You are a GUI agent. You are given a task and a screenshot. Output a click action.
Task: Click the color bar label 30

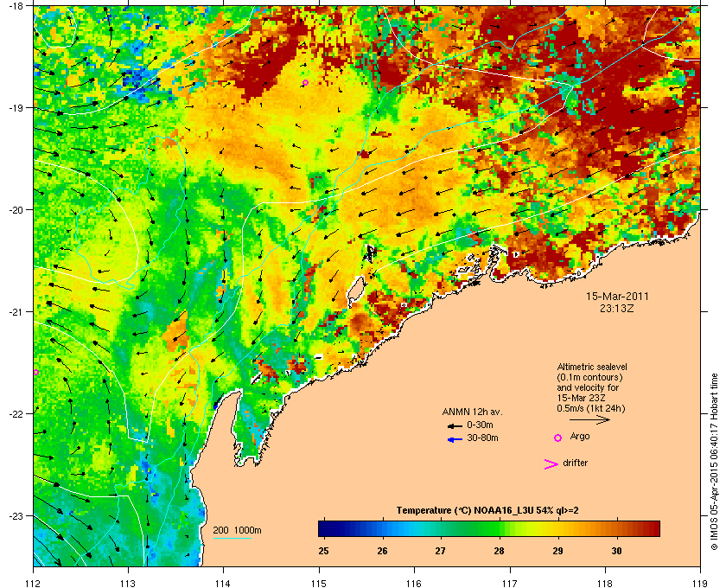click(616, 551)
